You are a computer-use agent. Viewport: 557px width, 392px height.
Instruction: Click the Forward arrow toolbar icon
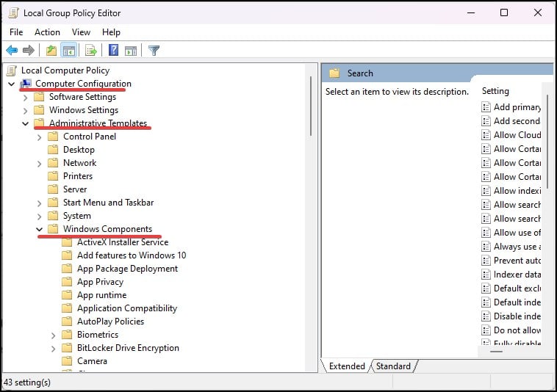pyautogui.click(x=29, y=51)
